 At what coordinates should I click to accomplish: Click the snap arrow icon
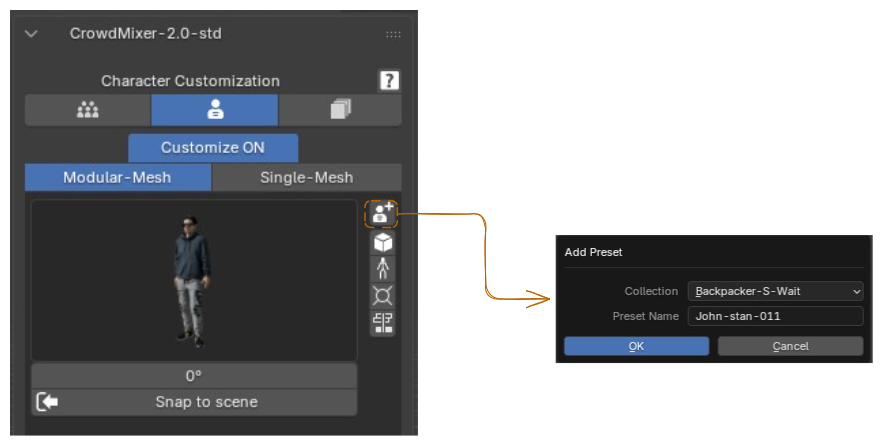48,402
